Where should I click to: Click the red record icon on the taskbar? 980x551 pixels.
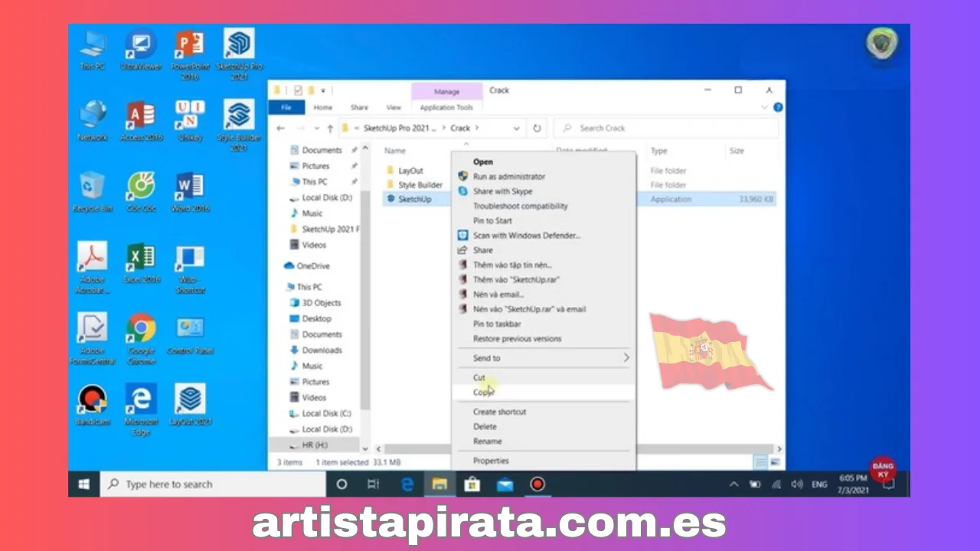pos(537,484)
